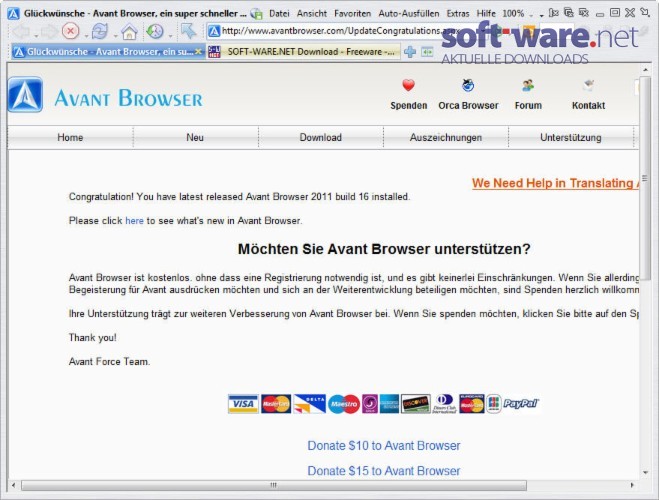Image resolution: width=659 pixels, height=500 pixels.
Task: Click the horizontal scrollbar thumb
Action: pyautogui.click(x=274, y=485)
